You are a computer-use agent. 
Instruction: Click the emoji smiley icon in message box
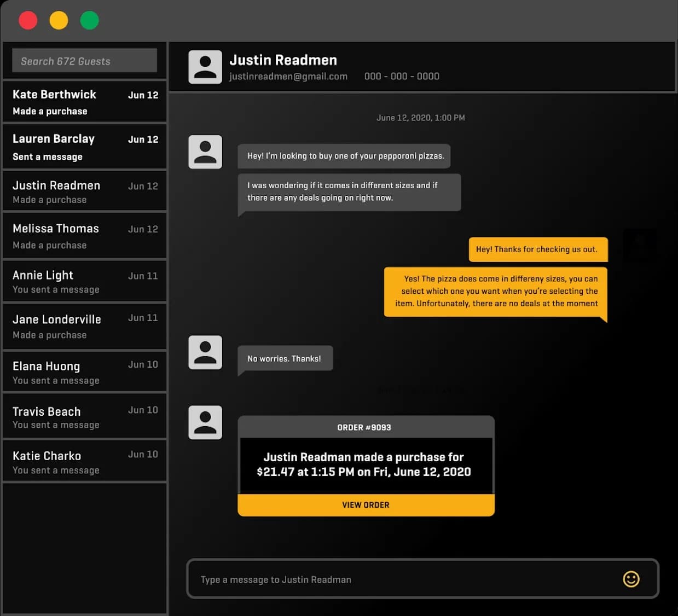[631, 579]
